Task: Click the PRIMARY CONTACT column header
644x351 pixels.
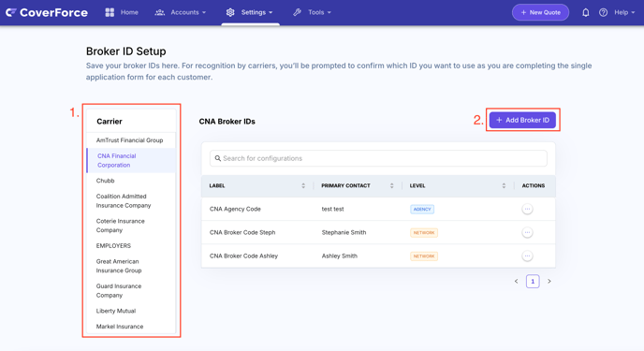Action: (x=345, y=186)
